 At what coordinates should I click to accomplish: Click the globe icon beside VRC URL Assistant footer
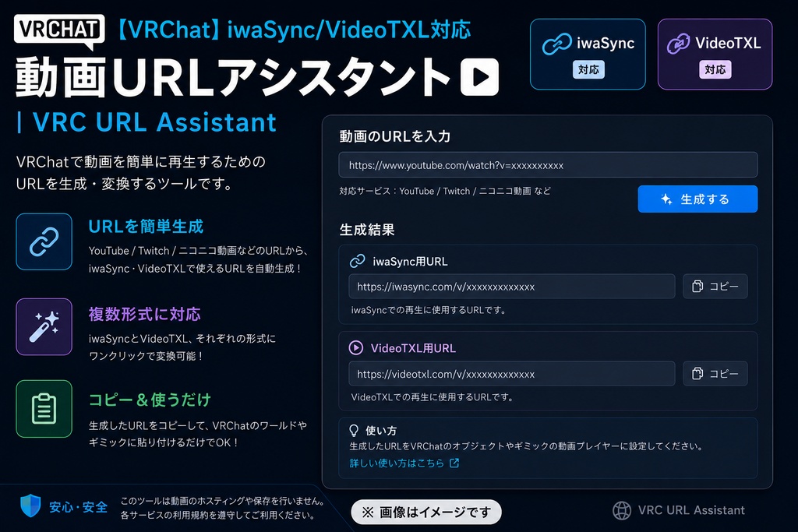coord(621,510)
